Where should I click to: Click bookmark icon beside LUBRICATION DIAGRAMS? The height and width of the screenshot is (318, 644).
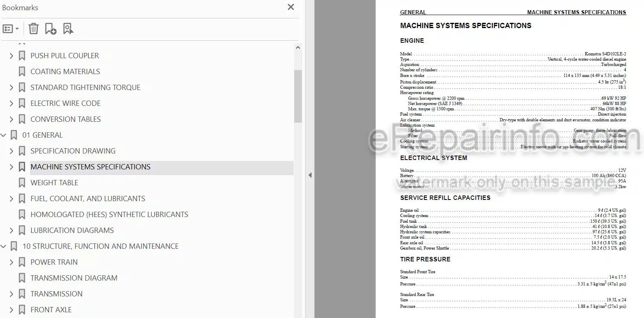click(22, 230)
